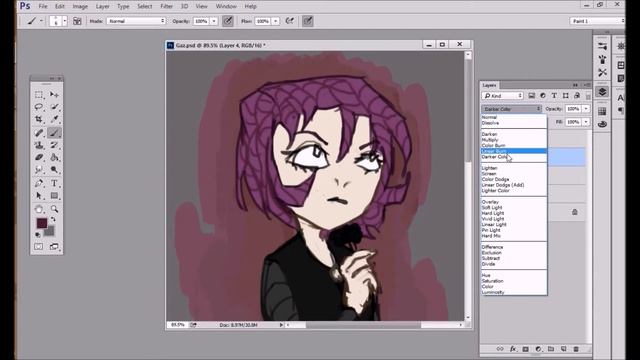Select the Quick Selection tool
Screen dimensions: 640x360
click(54, 107)
